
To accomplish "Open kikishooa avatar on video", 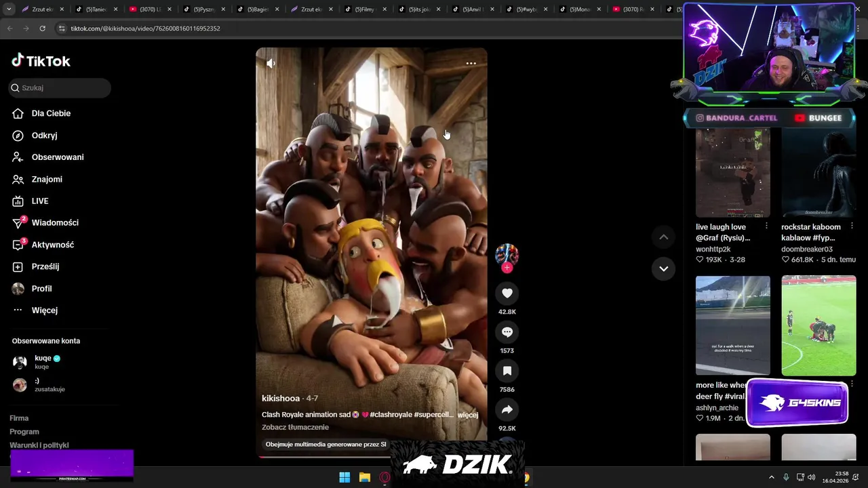I will 507,254.
